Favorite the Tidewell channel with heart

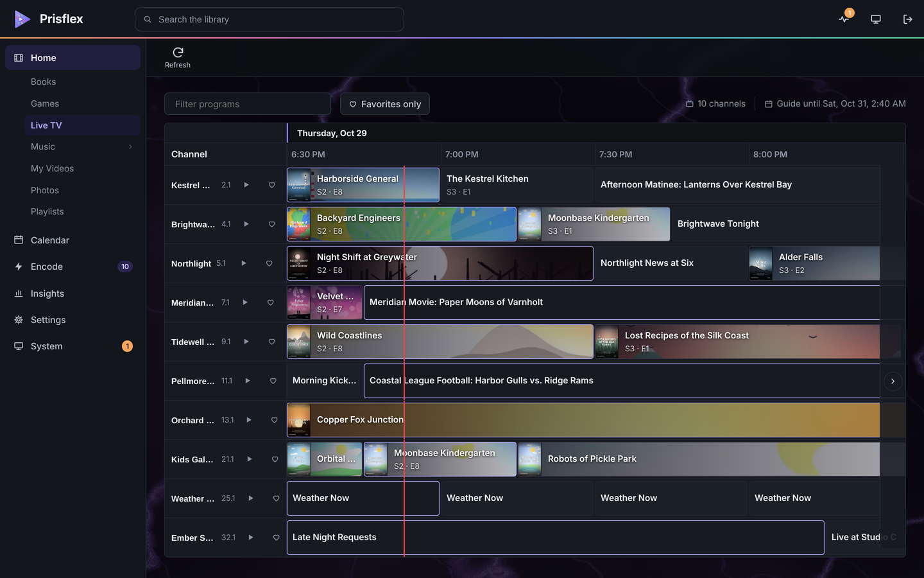[272, 342]
